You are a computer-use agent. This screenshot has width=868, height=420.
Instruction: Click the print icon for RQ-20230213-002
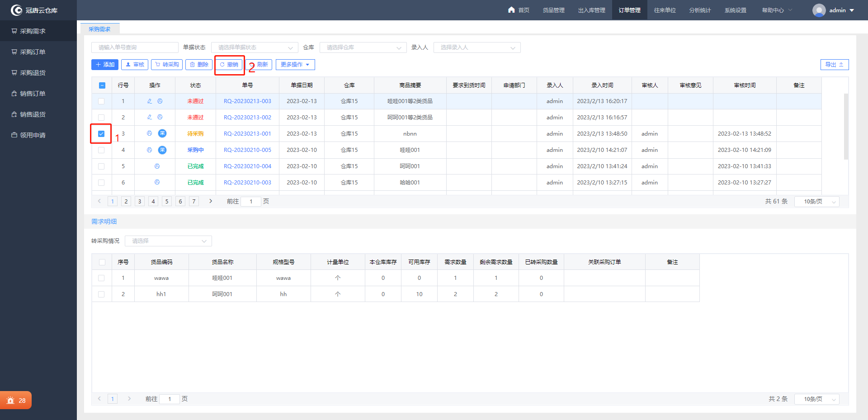[160, 117]
